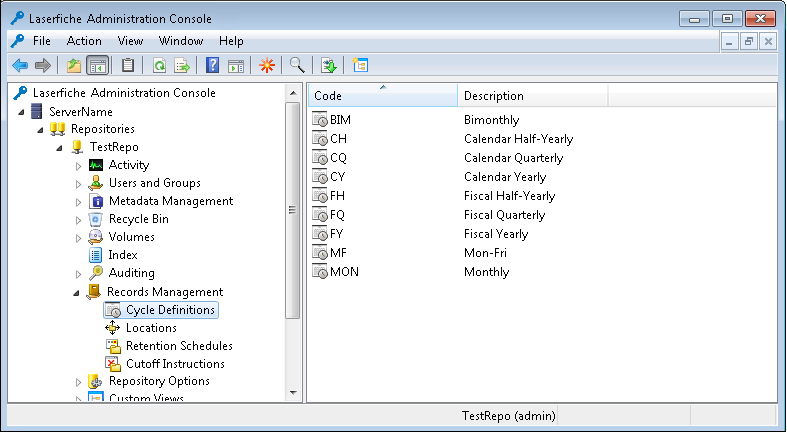Click the gray Forward arrow in toolbar
The image size is (787, 432).
tap(43, 65)
